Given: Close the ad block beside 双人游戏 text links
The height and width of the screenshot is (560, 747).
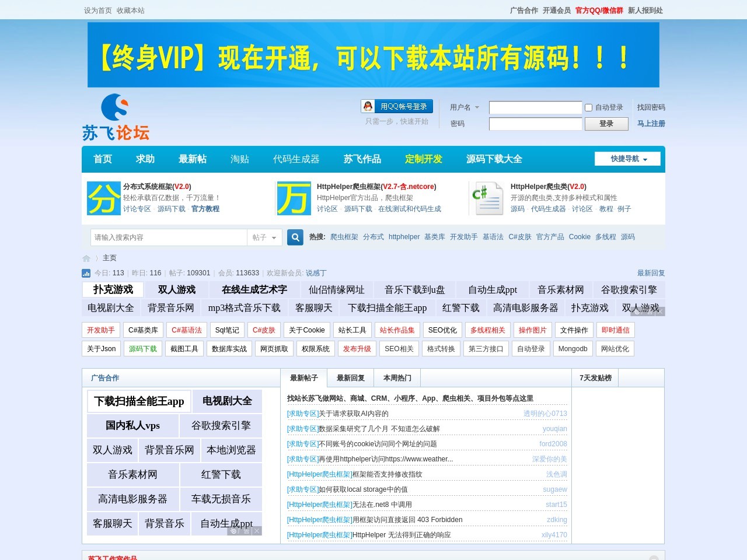Looking at the screenshot, I should 661,311.
